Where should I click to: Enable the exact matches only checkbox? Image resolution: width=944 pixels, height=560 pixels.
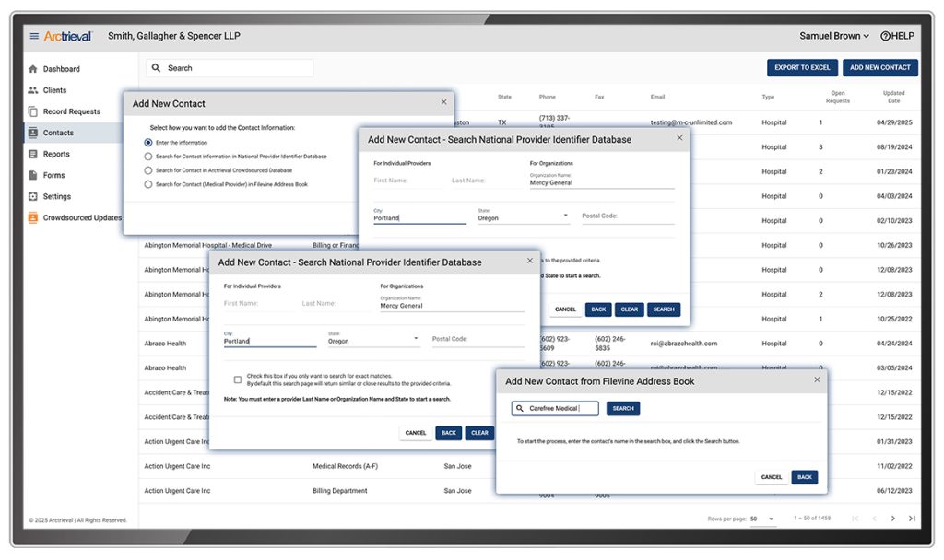(238, 379)
